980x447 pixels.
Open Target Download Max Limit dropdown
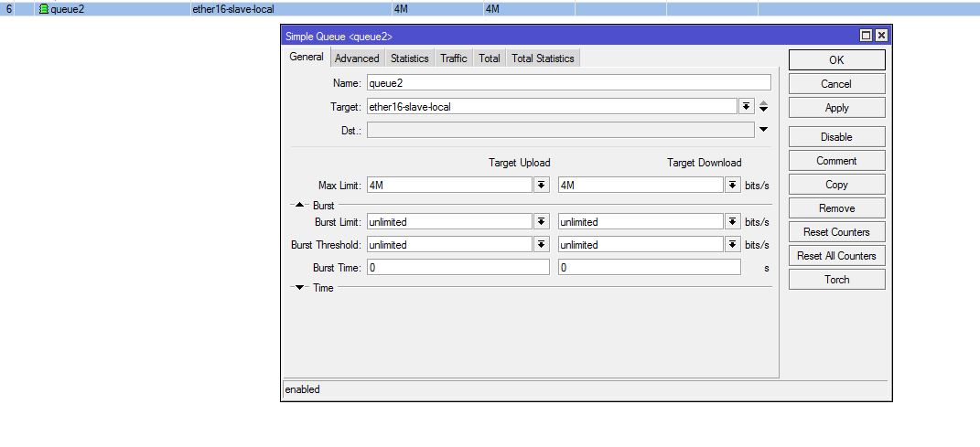pyautogui.click(x=733, y=185)
